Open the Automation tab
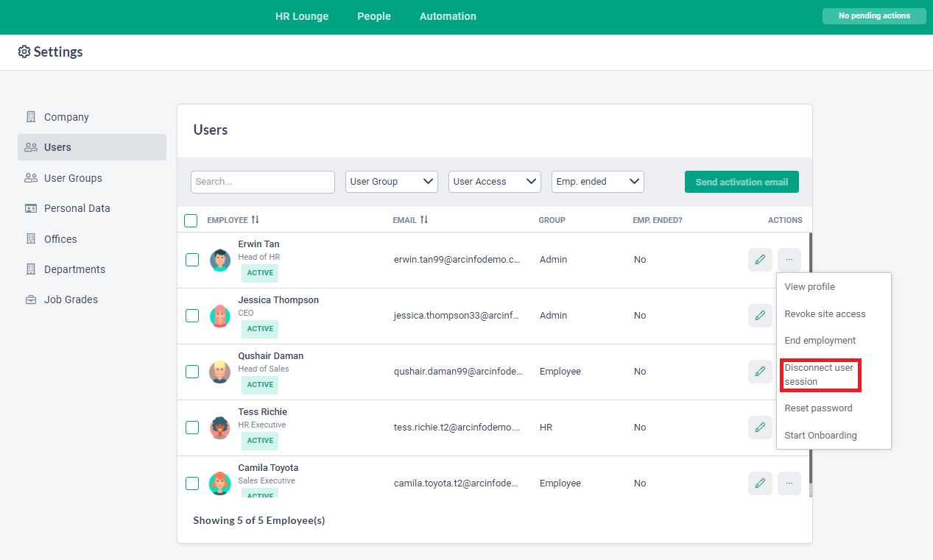 448,16
